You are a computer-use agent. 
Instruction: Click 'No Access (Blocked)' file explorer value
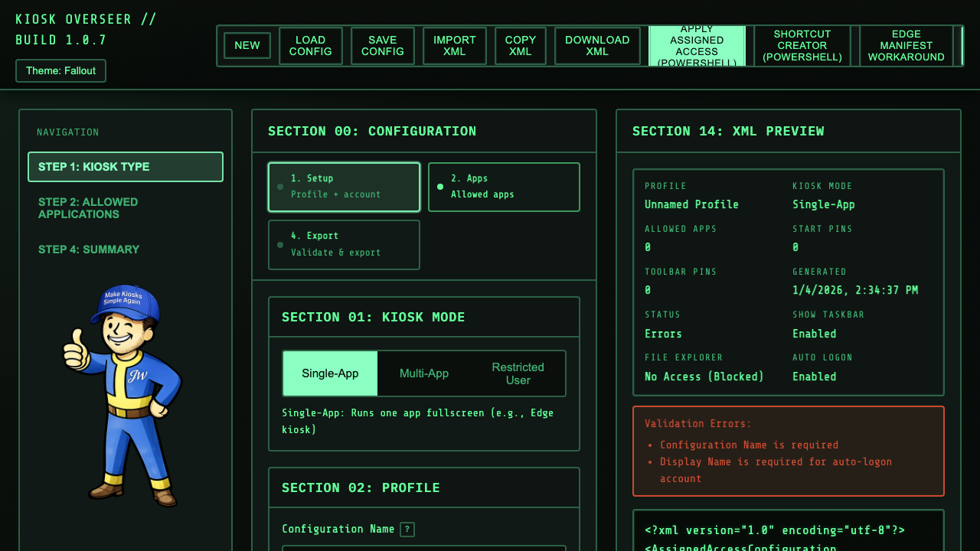704,377
